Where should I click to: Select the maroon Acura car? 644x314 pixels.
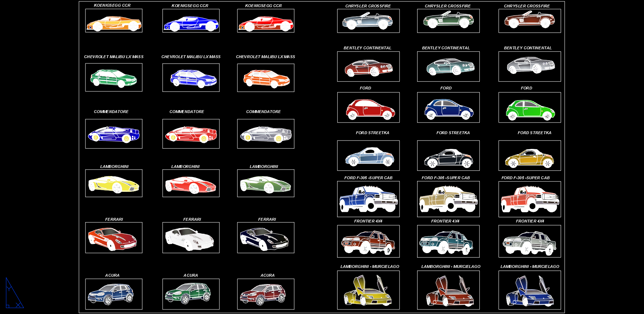coord(263,294)
